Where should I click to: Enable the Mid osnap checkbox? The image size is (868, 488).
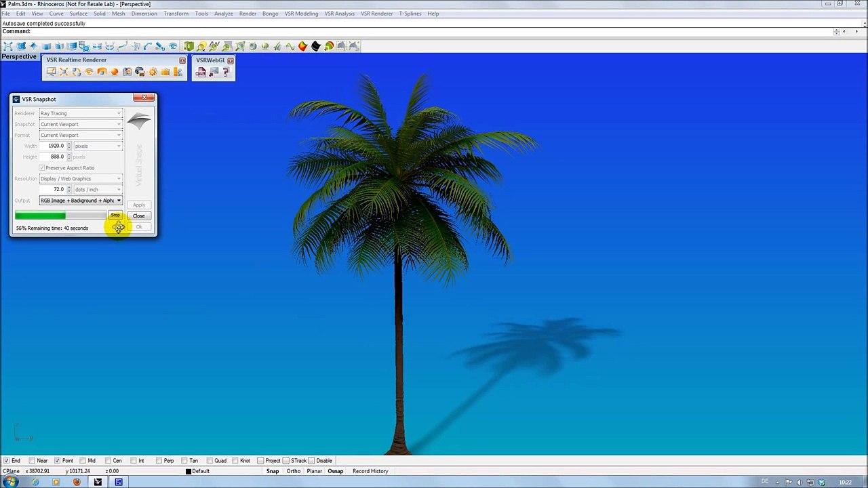click(x=82, y=461)
